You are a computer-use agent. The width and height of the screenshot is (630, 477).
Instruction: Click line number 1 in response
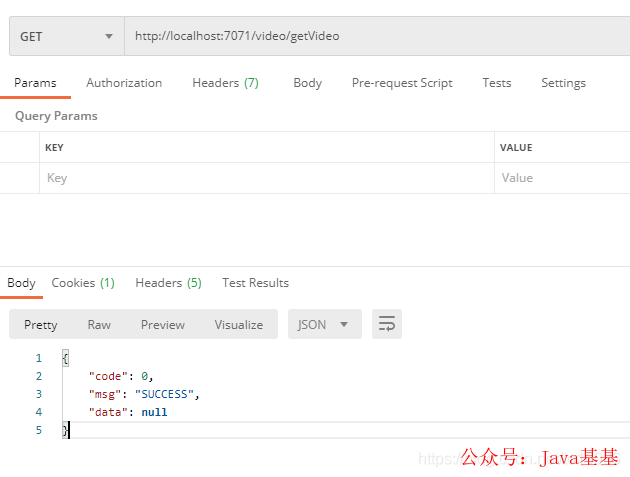point(39,358)
